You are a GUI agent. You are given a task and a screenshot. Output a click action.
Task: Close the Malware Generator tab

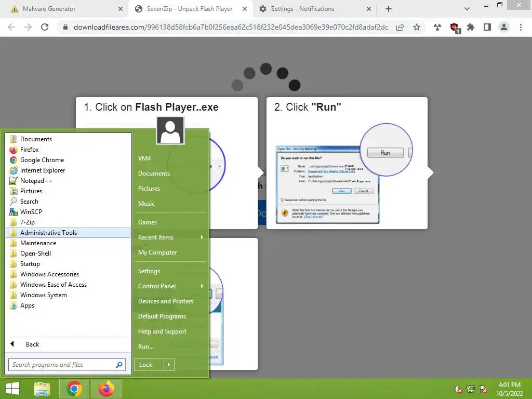coord(121,9)
